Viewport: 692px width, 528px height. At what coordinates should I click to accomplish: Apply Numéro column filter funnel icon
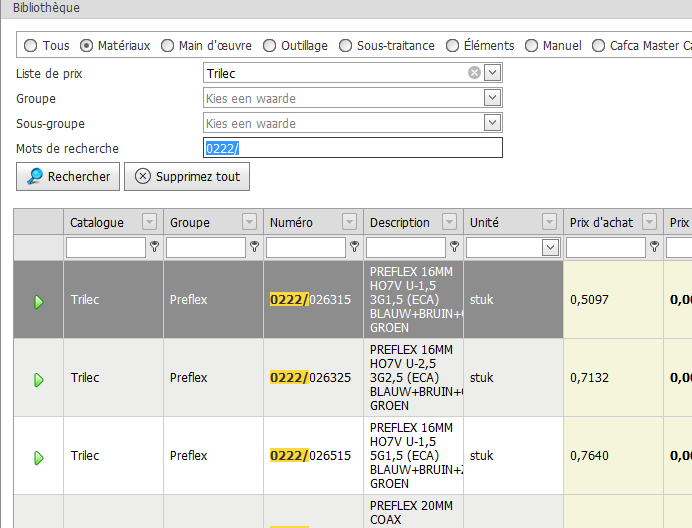click(354, 246)
